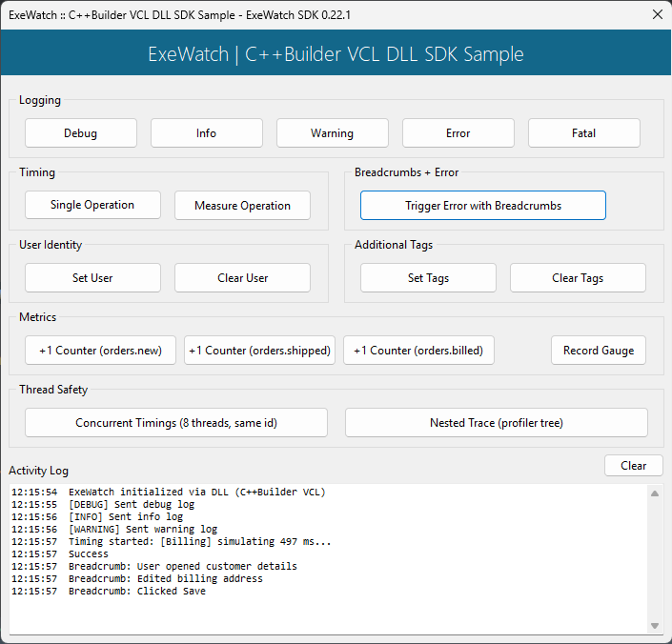Click the Activity Log label

click(38, 471)
